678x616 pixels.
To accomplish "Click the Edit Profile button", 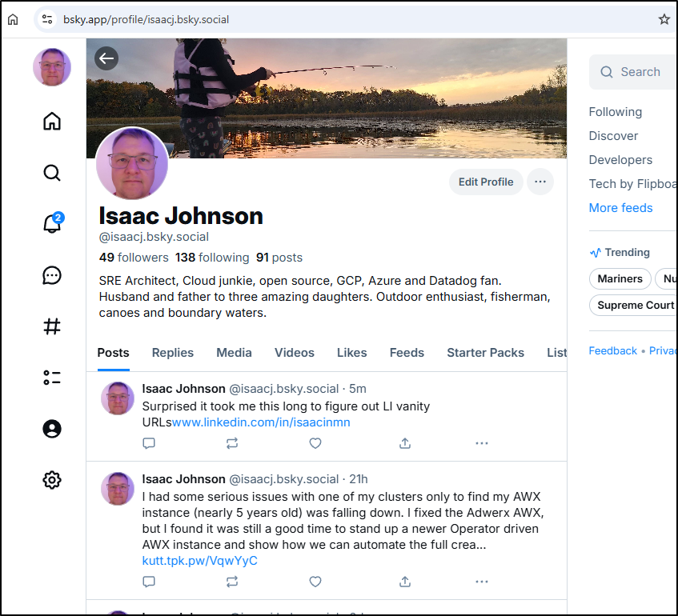I will pos(486,182).
